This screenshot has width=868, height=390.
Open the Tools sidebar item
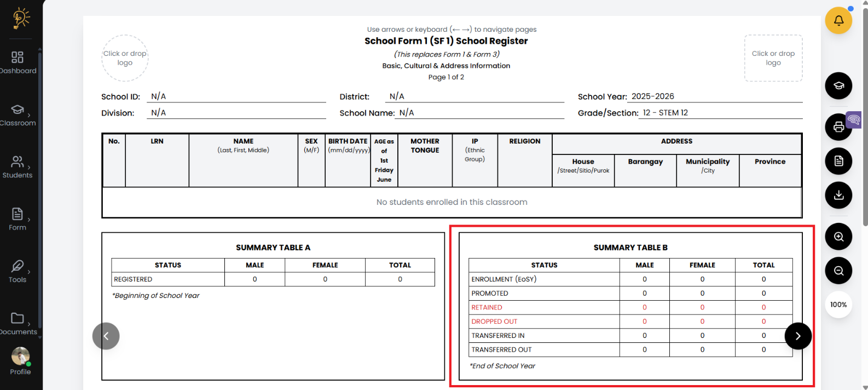pyautogui.click(x=18, y=272)
